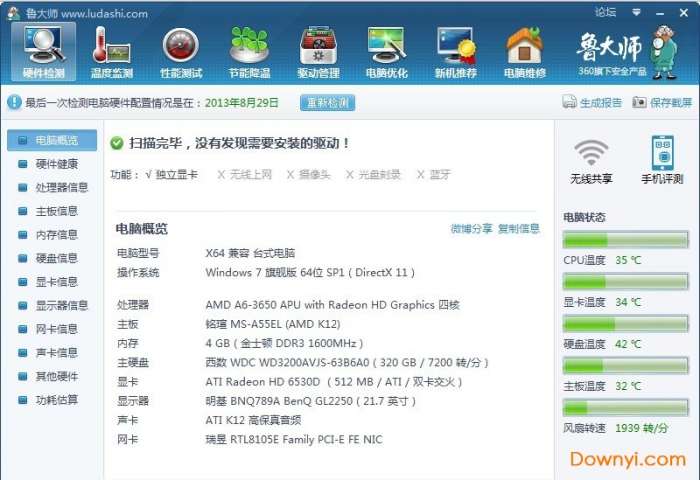The height and width of the screenshot is (480, 700).
Task: Click the 显卡温度 progress bar
Action: (625, 282)
